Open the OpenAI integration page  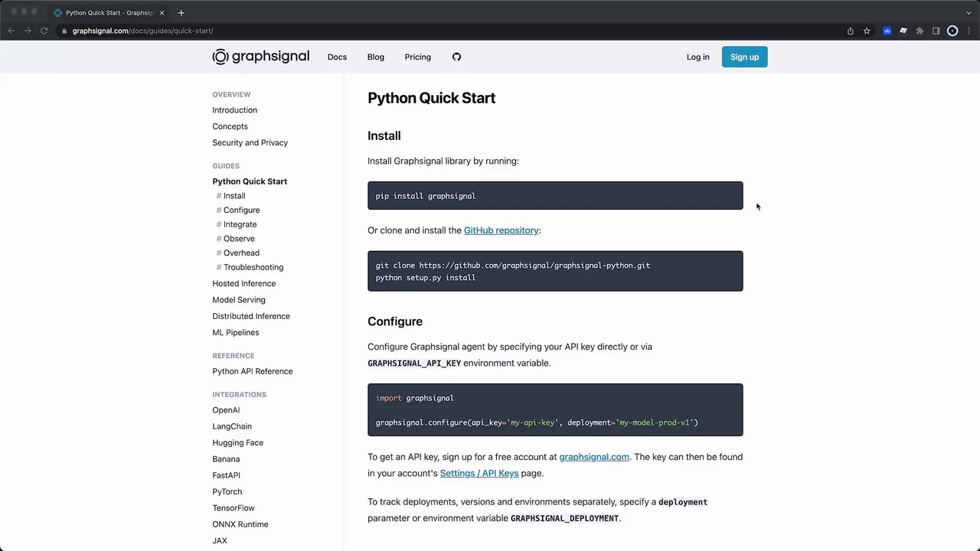click(226, 410)
